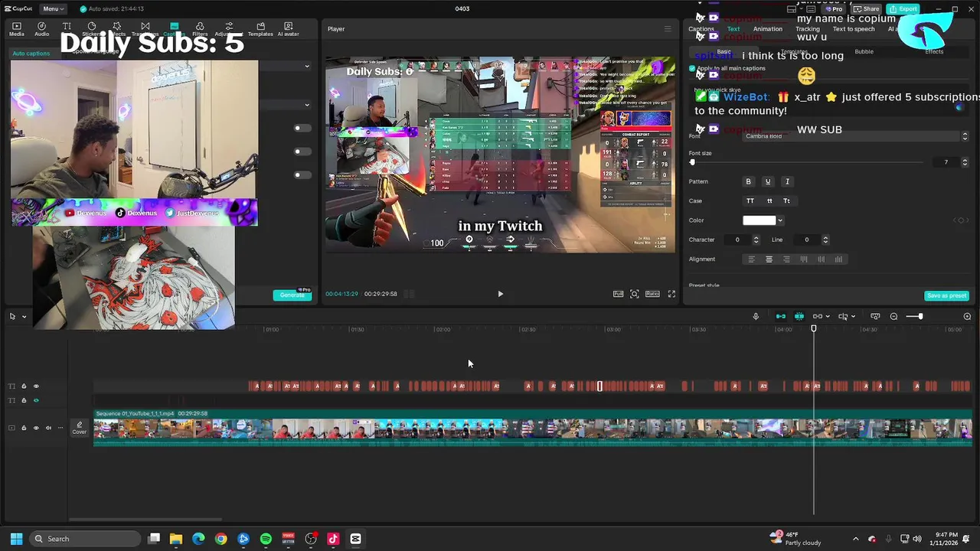Align caption text left
The width and height of the screenshot is (980, 551).
751,259
